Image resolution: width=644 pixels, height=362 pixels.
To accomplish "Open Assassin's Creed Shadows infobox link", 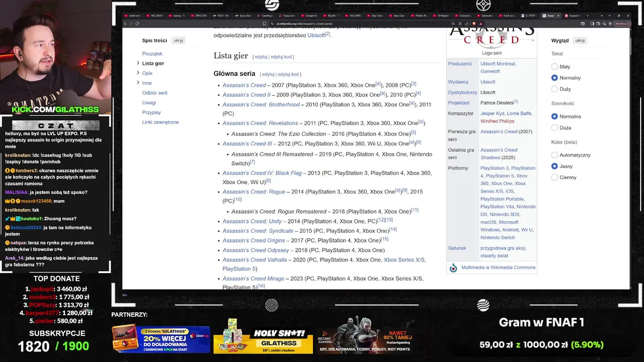I will tap(499, 154).
